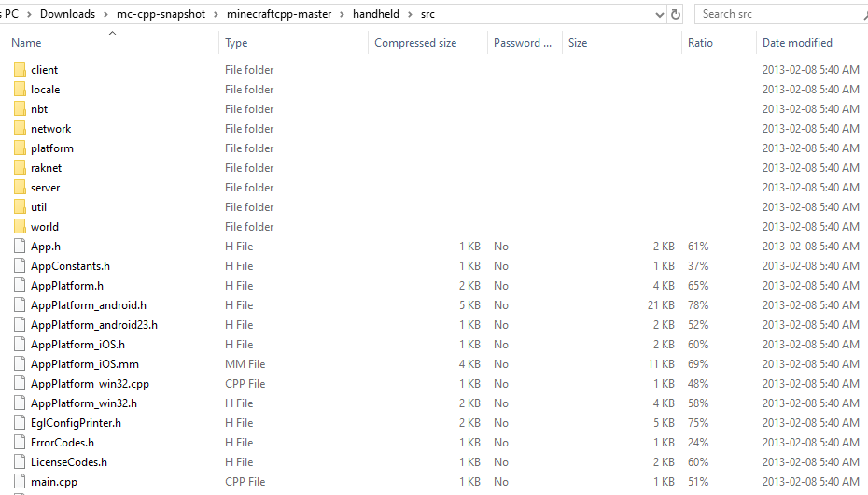Select the server folder icon
The width and height of the screenshot is (868, 495).
20,187
